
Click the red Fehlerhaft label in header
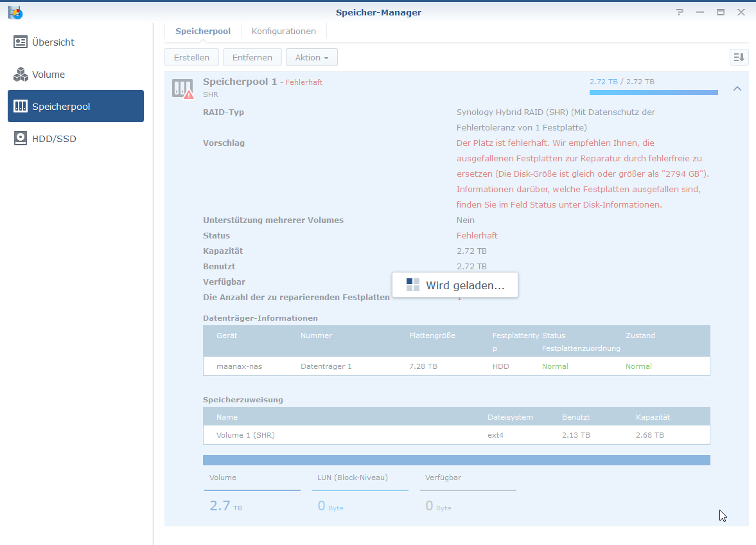click(304, 82)
